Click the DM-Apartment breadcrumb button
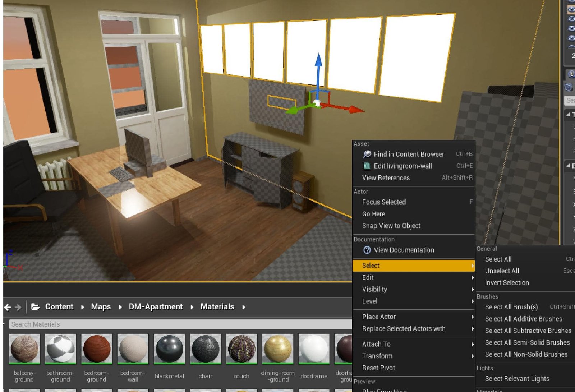The width and height of the screenshot is (575, 392). click(x=156, y=306)
